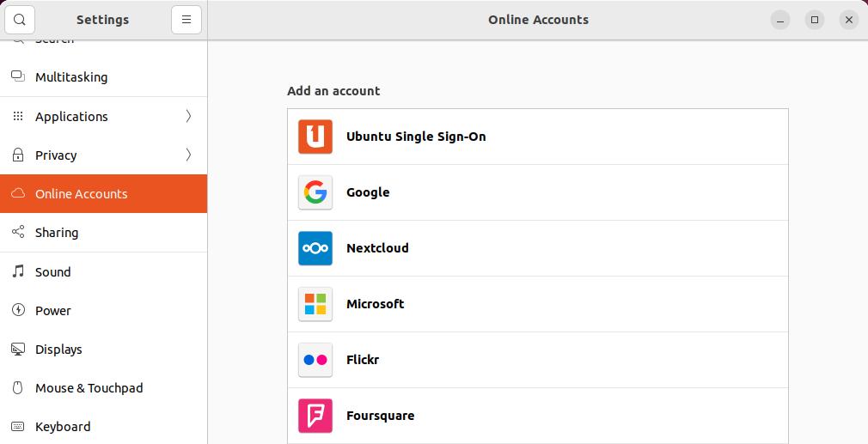Click the Displays monitor icon
Viewport: 868px width, 444px height.
click(18, 349)
